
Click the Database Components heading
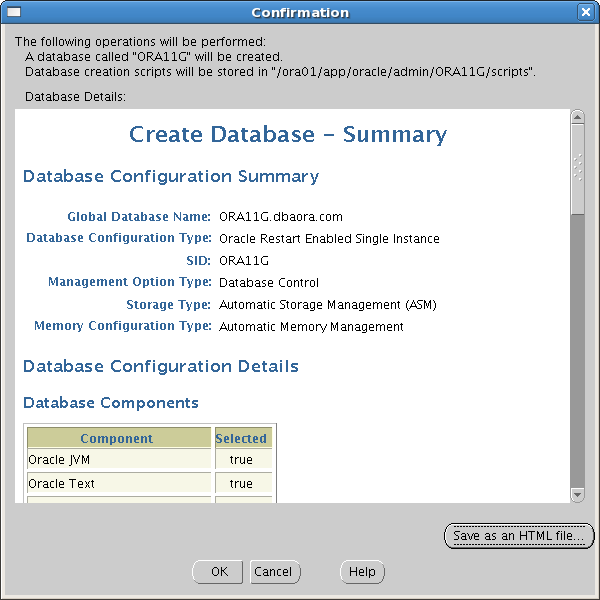click(x=111, y=403)
